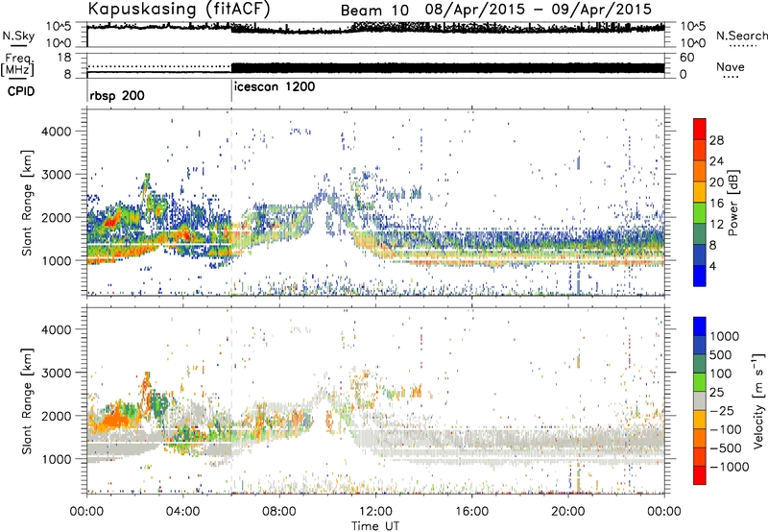Screen dimensions: 768x532
Task: Click the Freq. [MHz] axis label
Action: [x=17, y=64]
